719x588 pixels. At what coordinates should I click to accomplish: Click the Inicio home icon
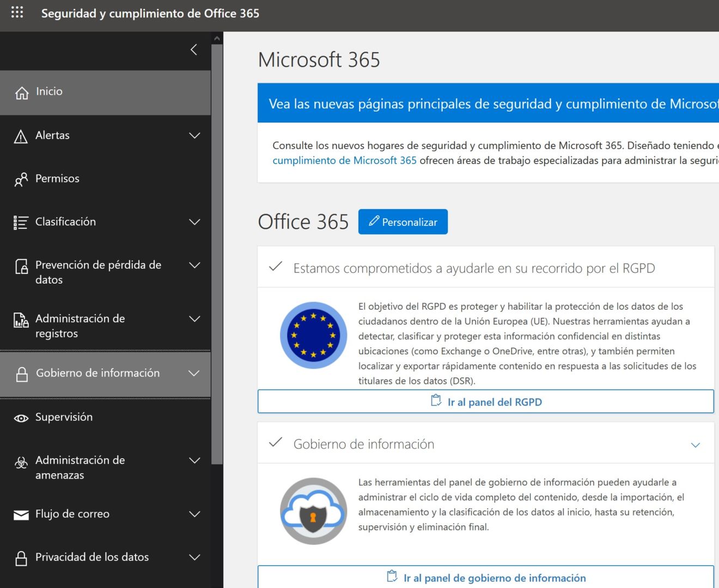(x=22, y=93)
